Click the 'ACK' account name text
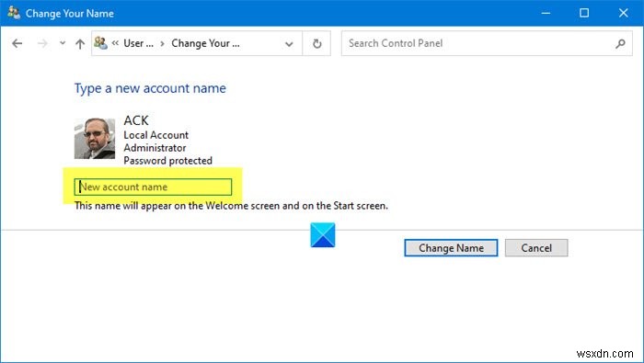The image size is (644, 363). click(x=136, y=120)
